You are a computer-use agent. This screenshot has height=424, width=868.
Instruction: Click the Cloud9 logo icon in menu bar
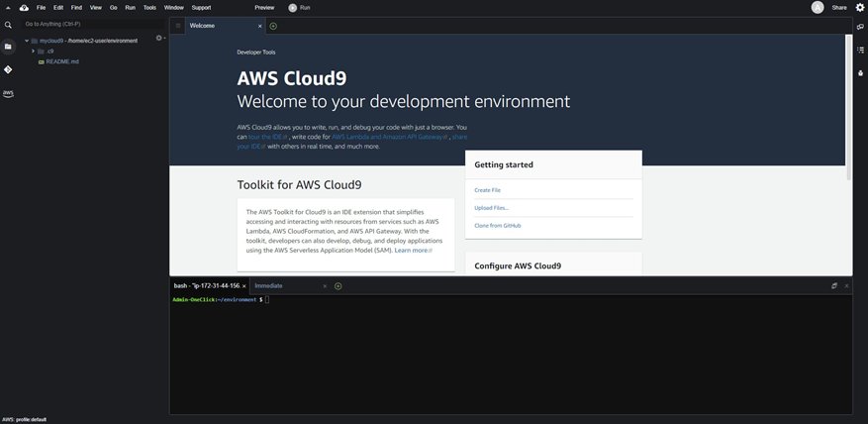(24, 8)
